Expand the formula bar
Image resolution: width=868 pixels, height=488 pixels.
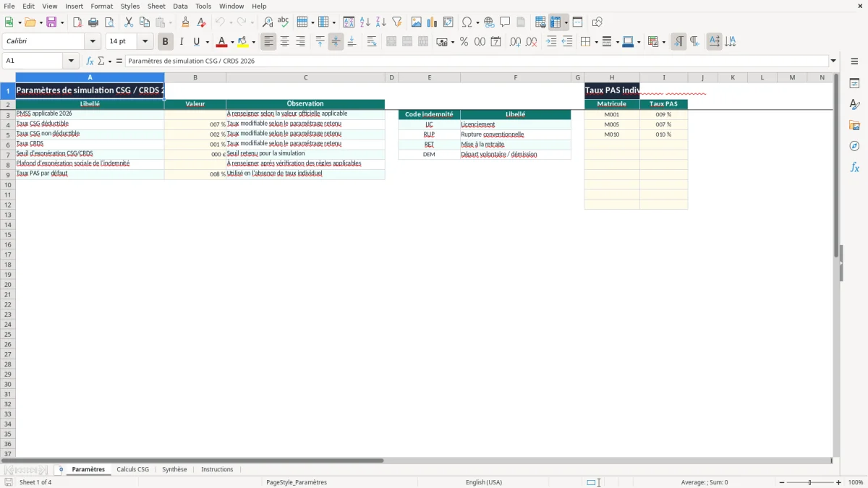pyautogui.click(x=833, y=61)
